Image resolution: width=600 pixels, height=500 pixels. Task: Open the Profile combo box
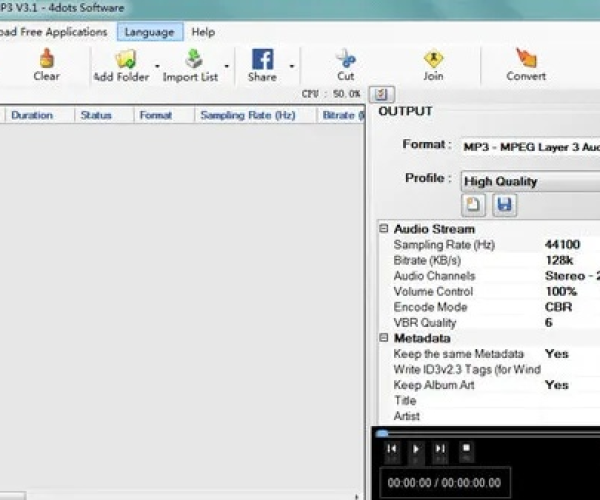pyautogui.click(x=530, y=181)
